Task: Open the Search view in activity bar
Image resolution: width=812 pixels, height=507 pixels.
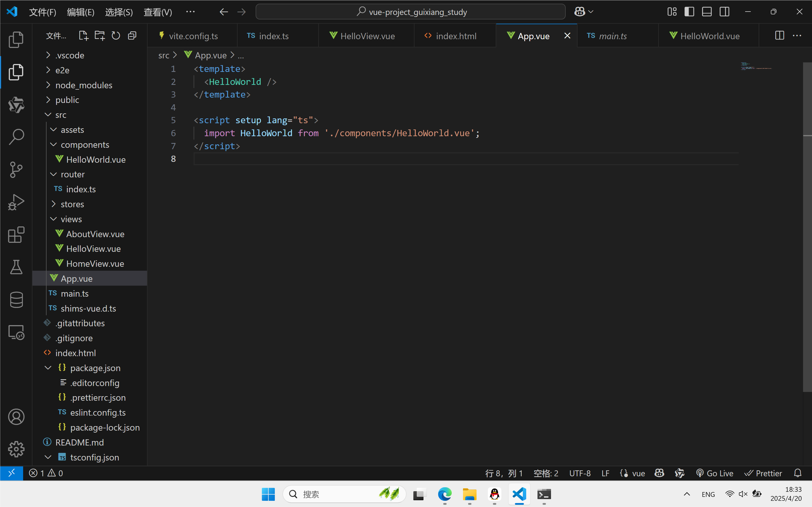Action: coord(16,137)
